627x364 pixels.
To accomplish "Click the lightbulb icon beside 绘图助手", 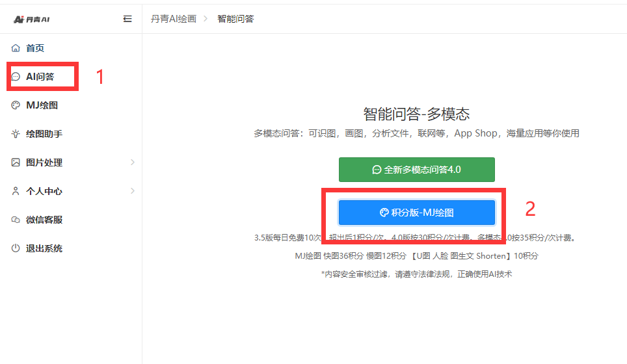I will click(x=16, y=134).
